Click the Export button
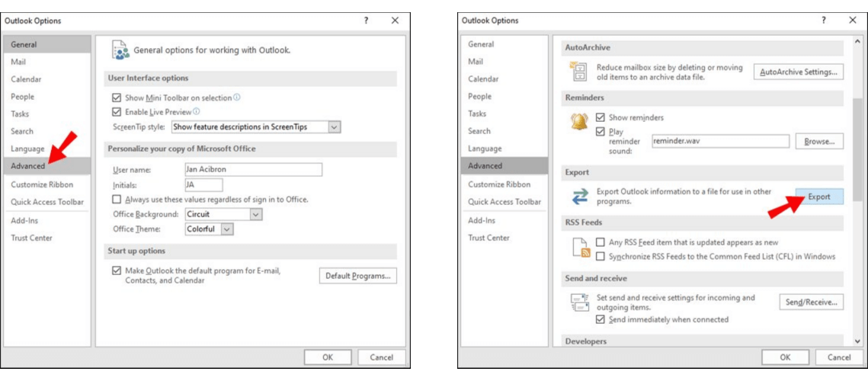The image size is (868, 381). pos(819,197)
